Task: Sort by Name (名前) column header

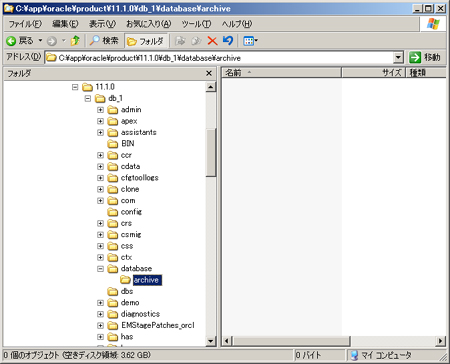Action: pyautogui.click(x=282, y=72)
